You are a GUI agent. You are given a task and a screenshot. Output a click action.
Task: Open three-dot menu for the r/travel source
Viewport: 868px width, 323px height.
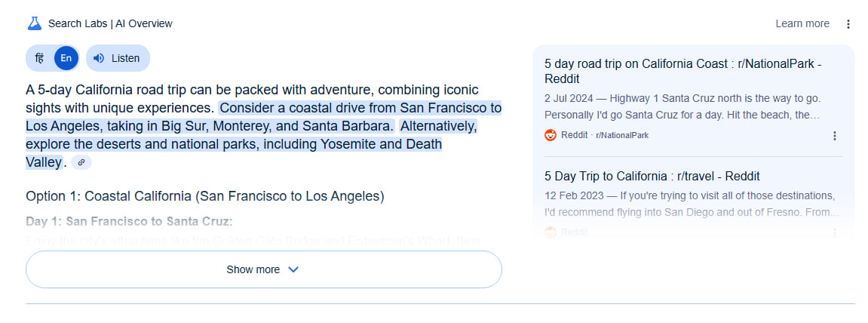[835, 233]
